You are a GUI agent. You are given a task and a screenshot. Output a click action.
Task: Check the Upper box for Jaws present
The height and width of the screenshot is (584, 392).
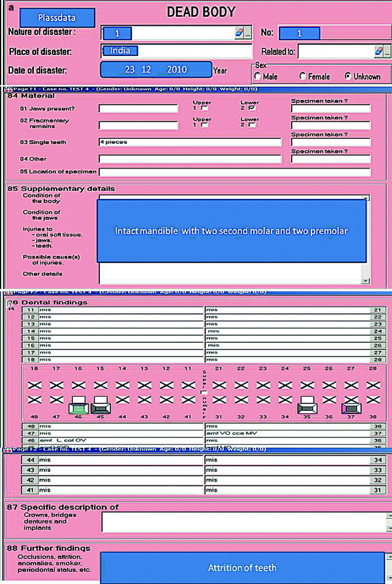(205, 109)
